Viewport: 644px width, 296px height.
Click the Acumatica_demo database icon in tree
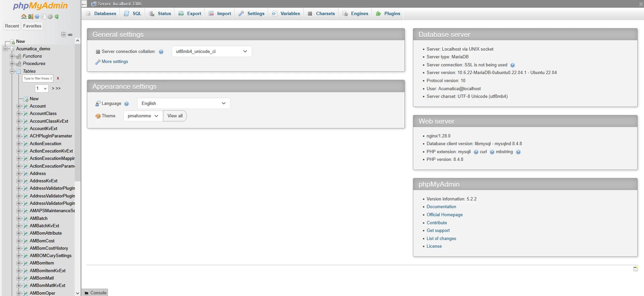click(12, 49)
